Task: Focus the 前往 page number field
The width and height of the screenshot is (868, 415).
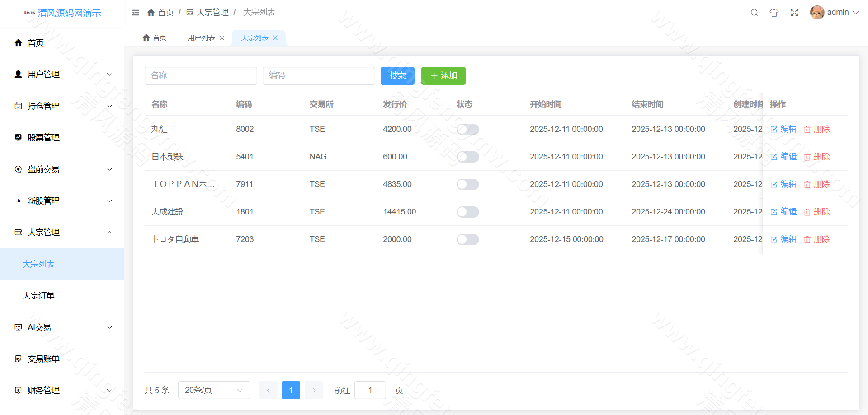Action: (370, 390)
